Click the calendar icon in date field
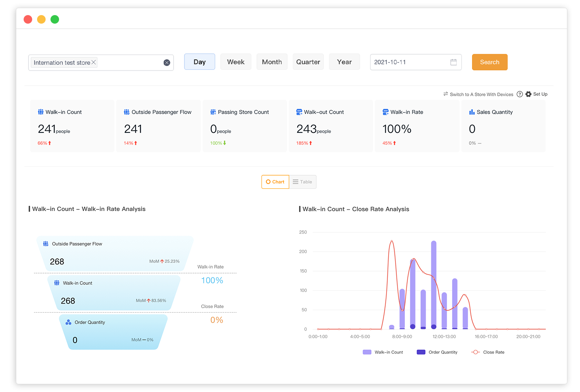The height and width of the screenshot is (392, 580). 453,62
